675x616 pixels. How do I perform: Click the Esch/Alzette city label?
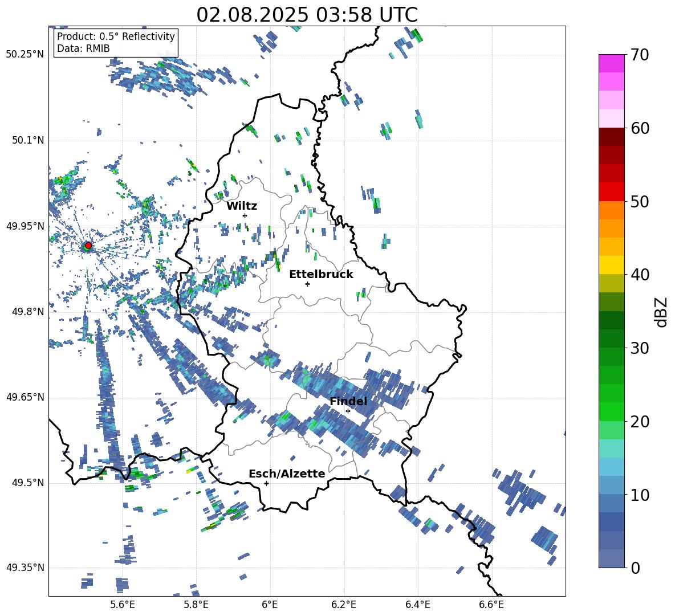pos(287,474)
